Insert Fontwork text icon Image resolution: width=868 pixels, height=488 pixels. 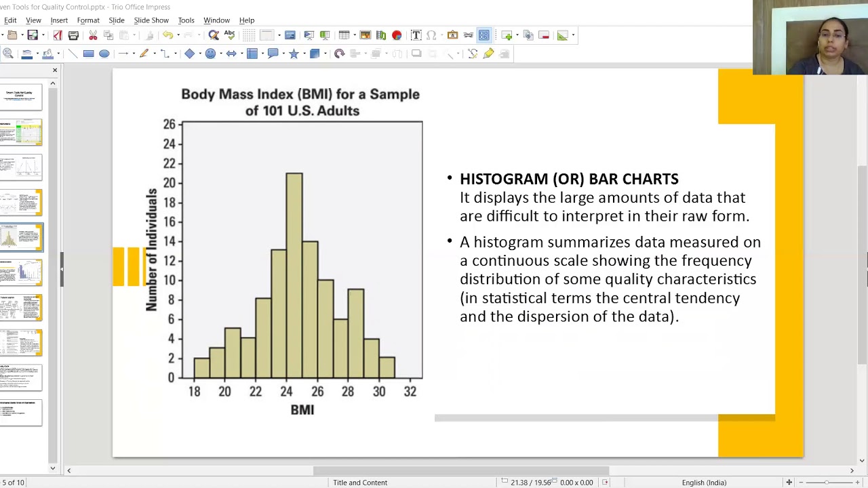452,35
